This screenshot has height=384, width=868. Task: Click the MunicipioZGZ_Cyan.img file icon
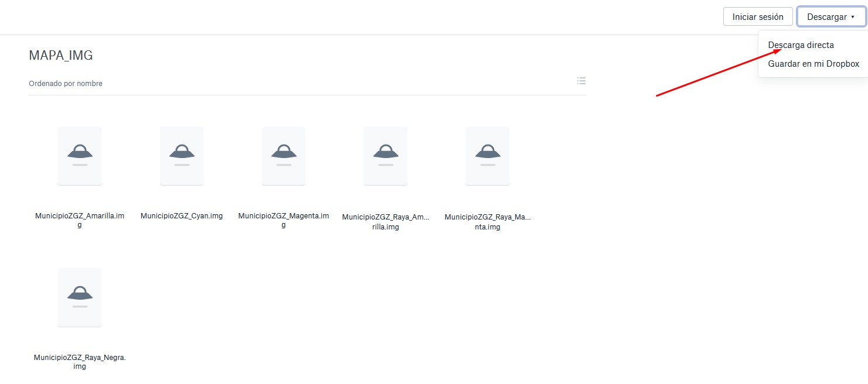(x=182, y=156)
